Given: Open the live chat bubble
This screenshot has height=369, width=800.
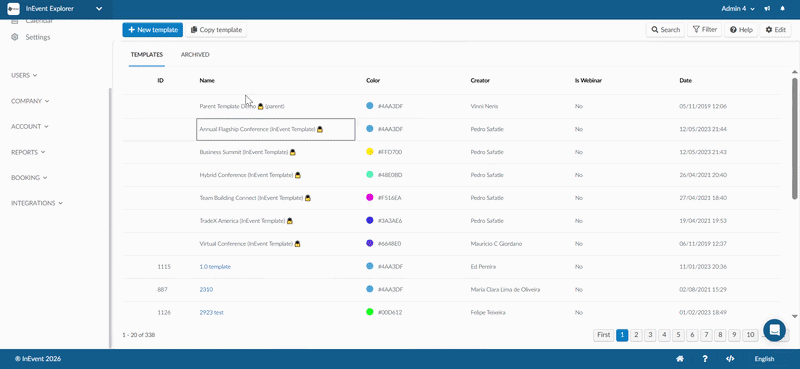Looking at the screenshot, I should tap(774, 330).
